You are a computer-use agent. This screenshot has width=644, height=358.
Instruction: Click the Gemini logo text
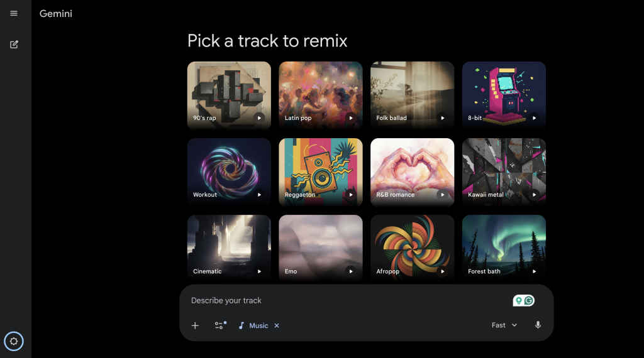pos(56,13)
